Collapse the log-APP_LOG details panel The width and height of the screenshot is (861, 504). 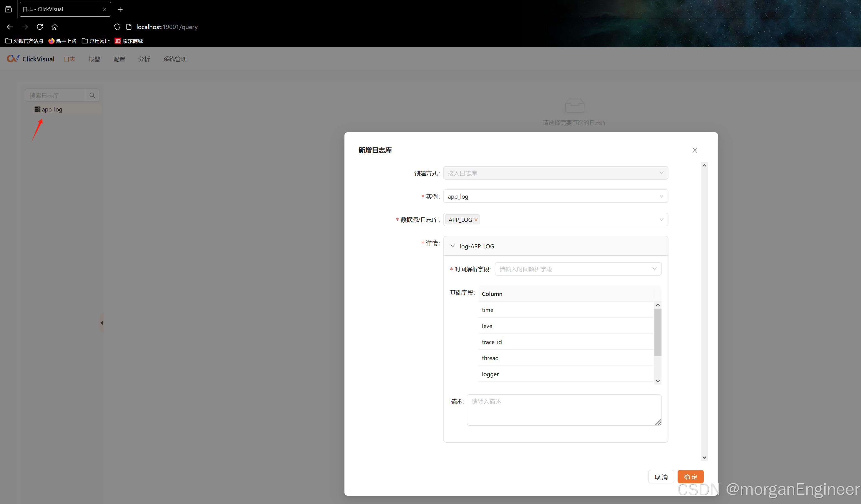click(453, 246)
